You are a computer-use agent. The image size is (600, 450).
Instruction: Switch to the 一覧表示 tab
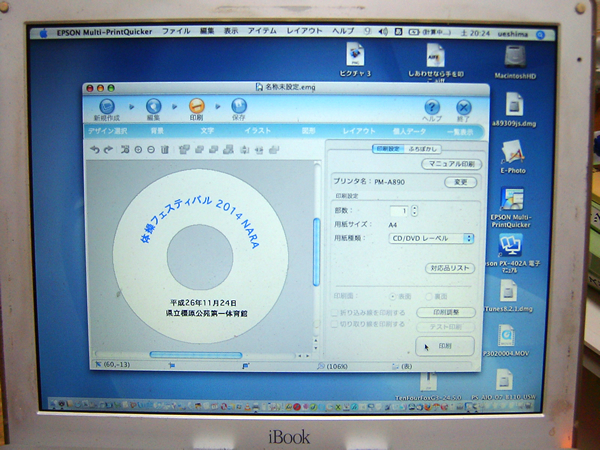[x=460, y=132]
